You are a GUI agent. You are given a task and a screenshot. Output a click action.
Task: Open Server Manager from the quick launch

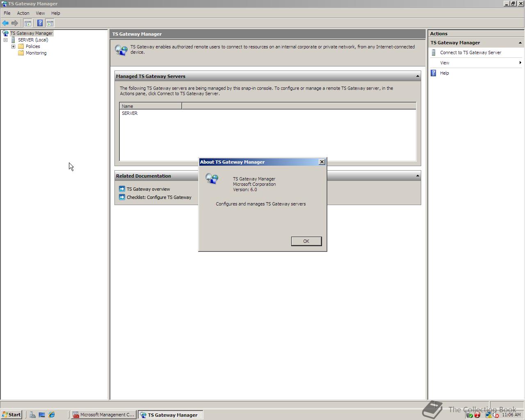tap(32, 415)
